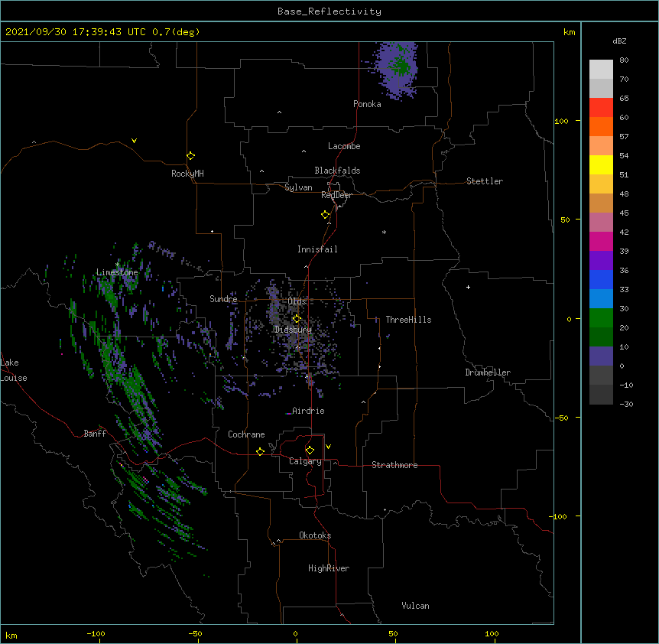Click the yellow marker south of RedDeer
The width and height of the screenshot is (659, 644).
[x=325, y=214]
